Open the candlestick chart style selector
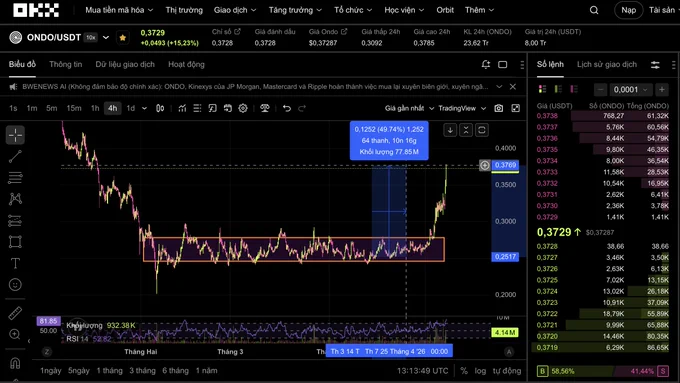680x383 pixels. [160, 108]
